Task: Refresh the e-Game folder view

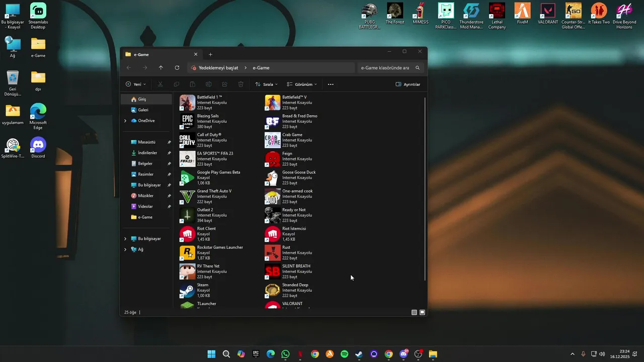Action: [177, 68]
